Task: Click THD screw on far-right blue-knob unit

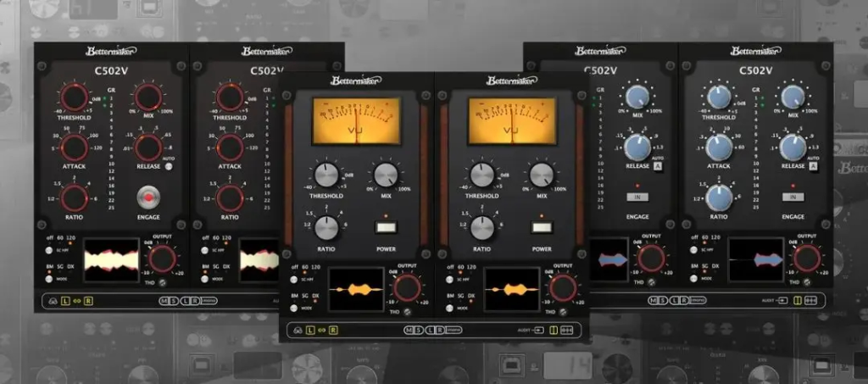Action: (x=808, y=282)
